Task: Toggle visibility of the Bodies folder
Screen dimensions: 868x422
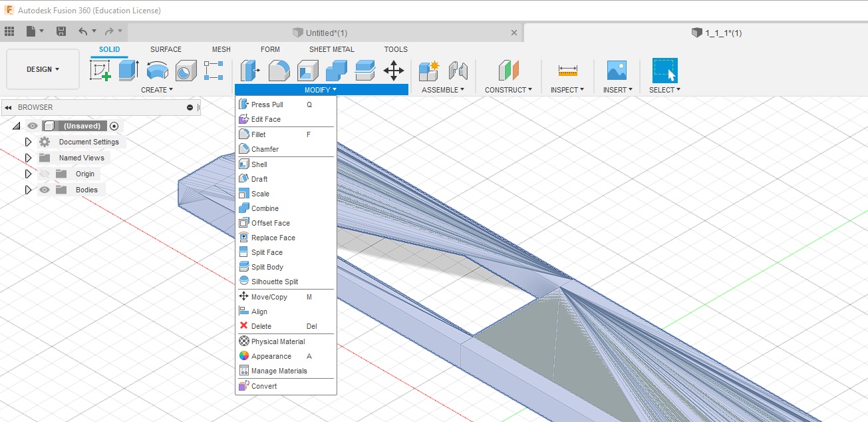Action: coord(44,190)
